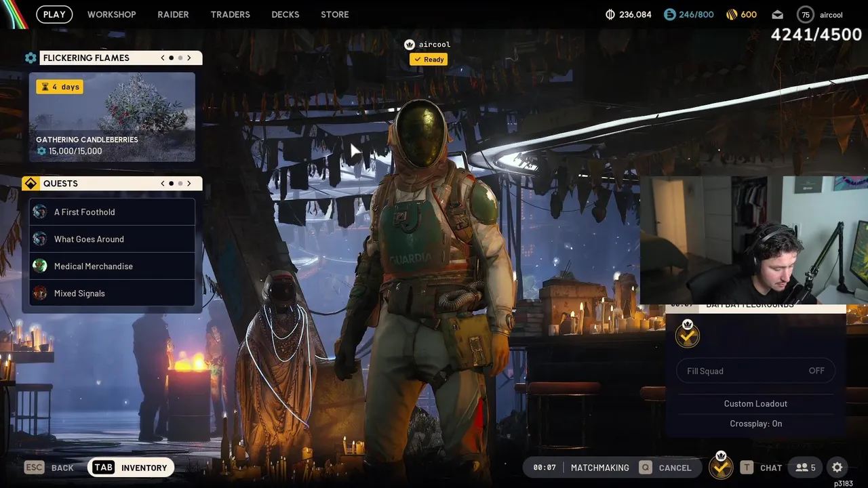The height and width of the screenshot is (488, 868).
Task: Click the aircool nameplate above character
Action: click(435, 45)
